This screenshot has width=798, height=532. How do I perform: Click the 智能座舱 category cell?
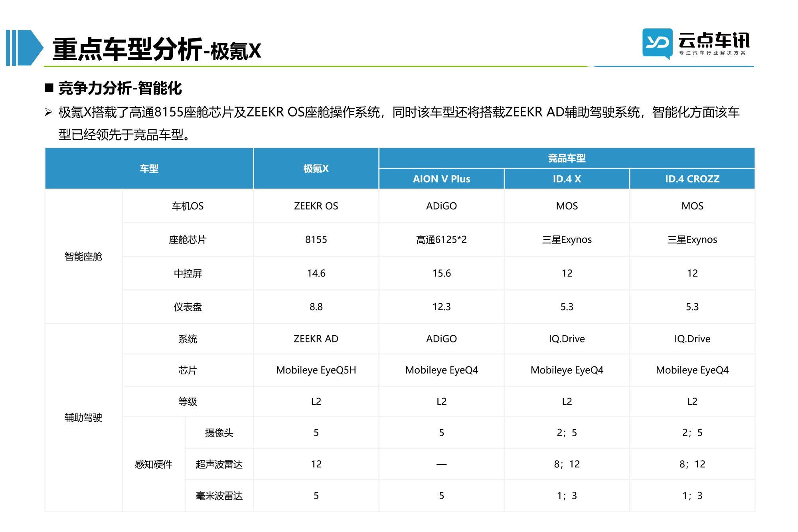pos(83,256)
